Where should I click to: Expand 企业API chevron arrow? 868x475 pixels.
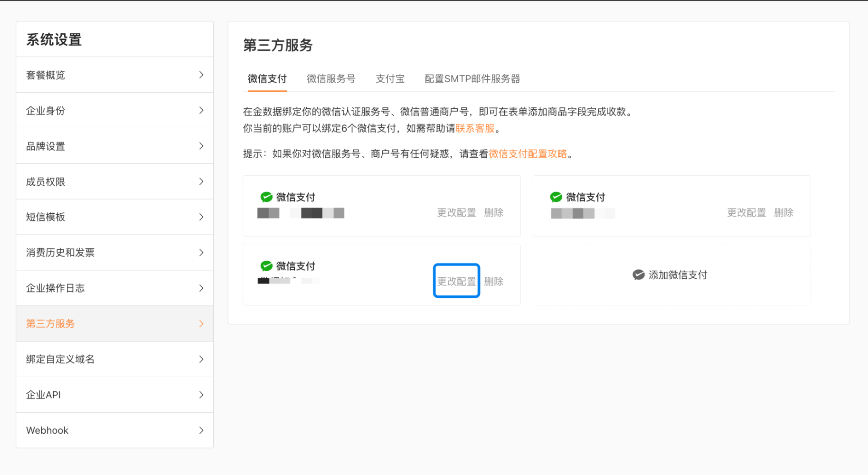tap(201, 395)
